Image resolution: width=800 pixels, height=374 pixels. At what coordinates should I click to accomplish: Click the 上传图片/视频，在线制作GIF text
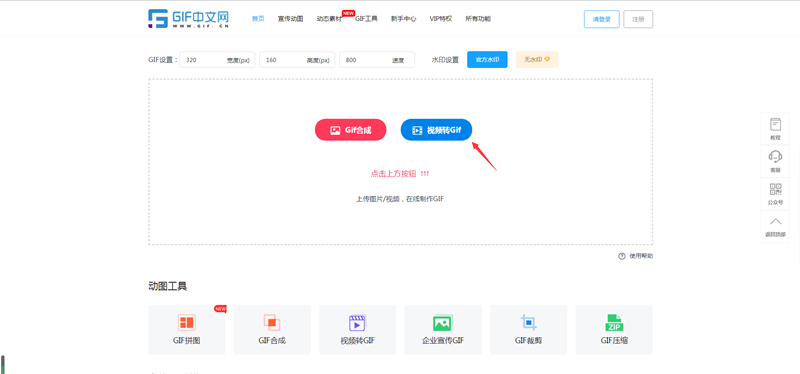pyautogui.click(x=400, y=199)
